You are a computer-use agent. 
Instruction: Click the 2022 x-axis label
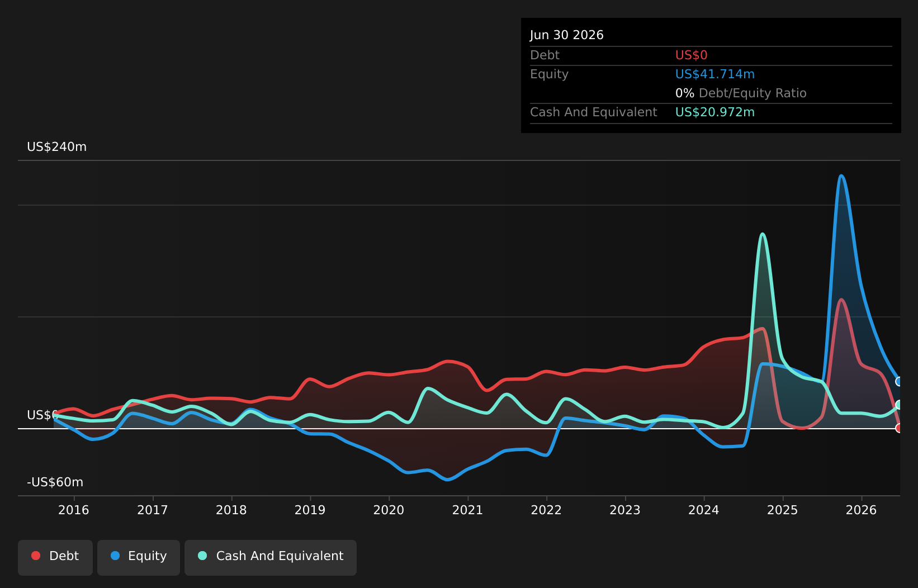(546, 510)
